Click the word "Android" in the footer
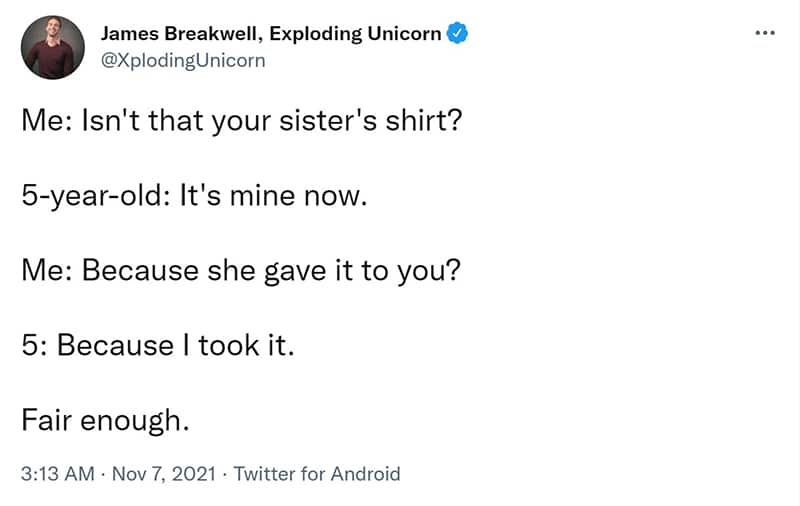800x506 pixels. pos(365,474)
